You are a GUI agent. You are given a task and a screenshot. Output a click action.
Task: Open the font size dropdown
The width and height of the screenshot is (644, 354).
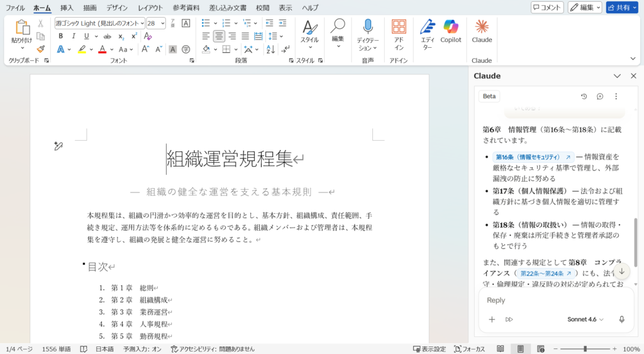click(164, 23)
